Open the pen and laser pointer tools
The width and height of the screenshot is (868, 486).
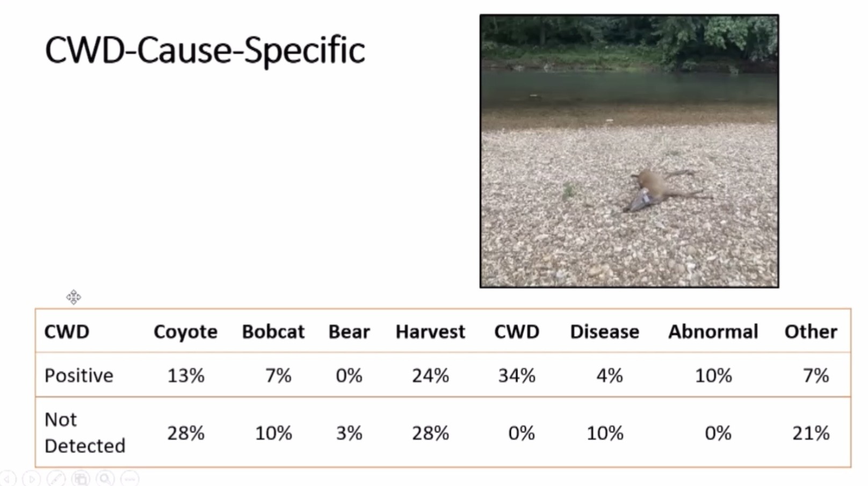[56, 478]
